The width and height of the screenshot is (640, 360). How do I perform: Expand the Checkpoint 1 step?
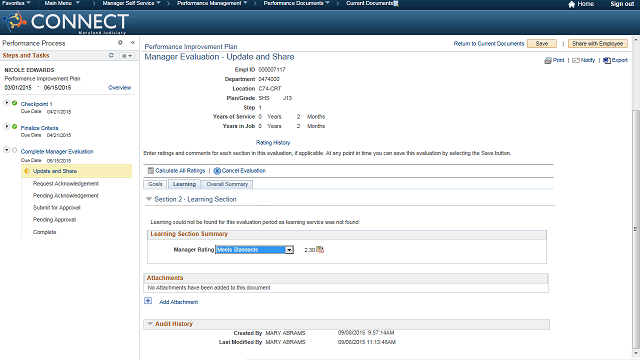[7, 102]
